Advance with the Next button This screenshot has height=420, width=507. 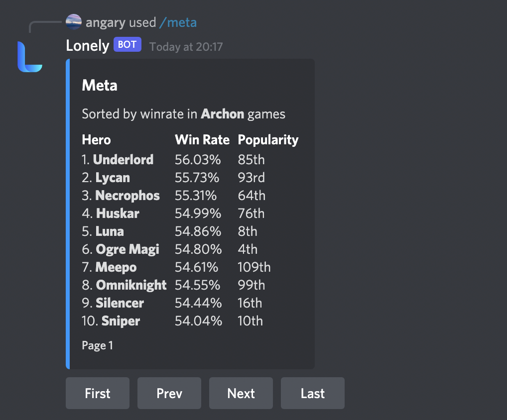[241, 393]
